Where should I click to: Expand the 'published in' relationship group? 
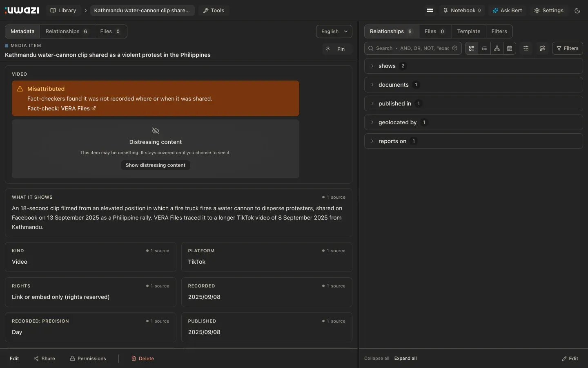click(474, 103)
